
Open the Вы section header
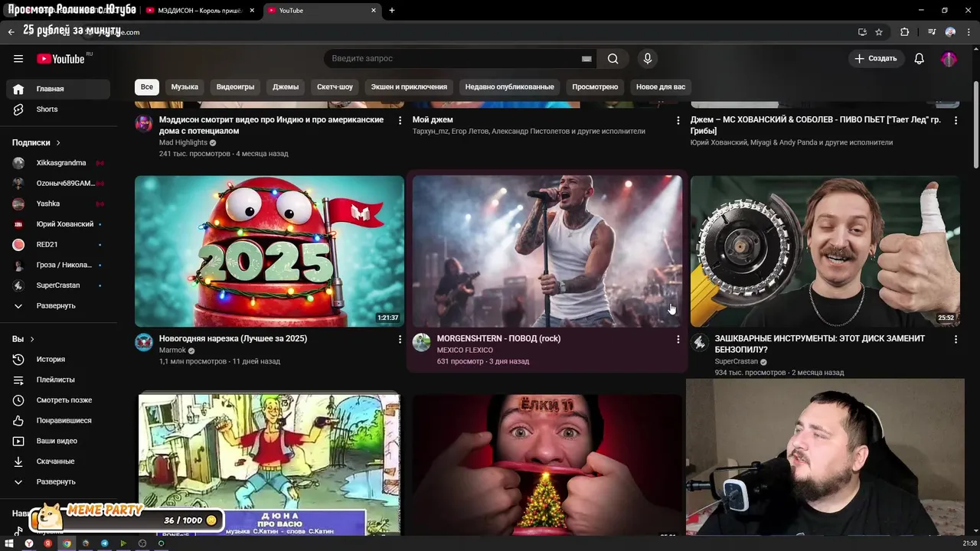click(23, 339)
